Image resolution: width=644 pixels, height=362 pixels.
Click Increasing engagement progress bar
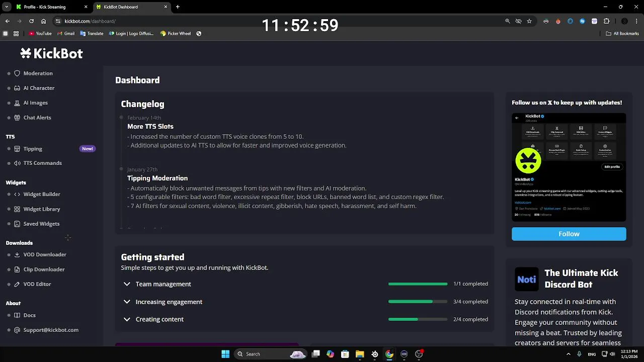[x=418, y=302]
